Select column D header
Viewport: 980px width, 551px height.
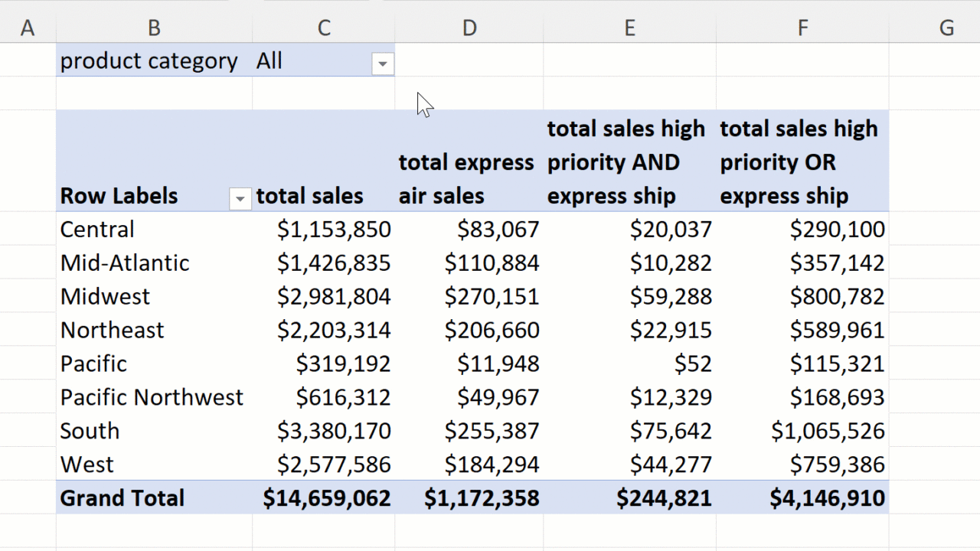pyautogui.click(x=469, y=28)
